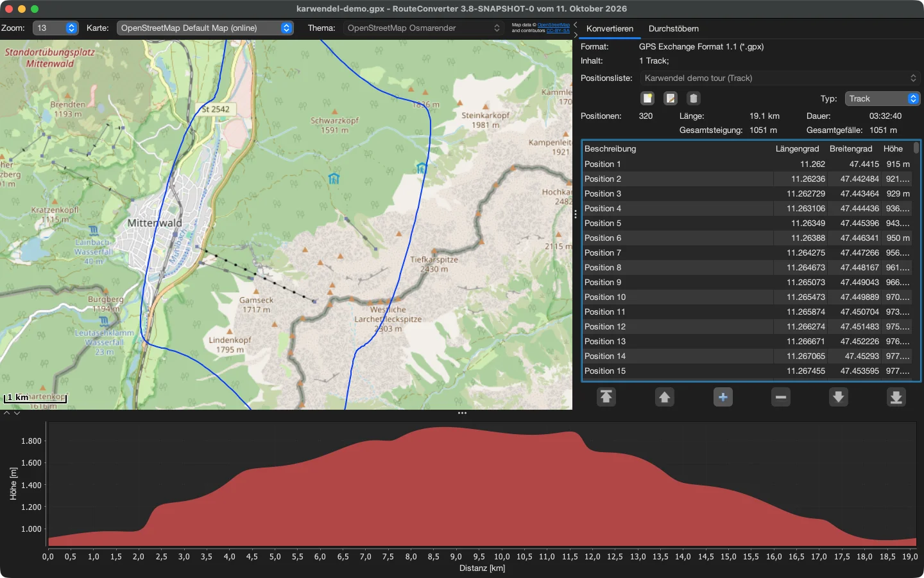Delete the current position list

(x=694, y=98)
